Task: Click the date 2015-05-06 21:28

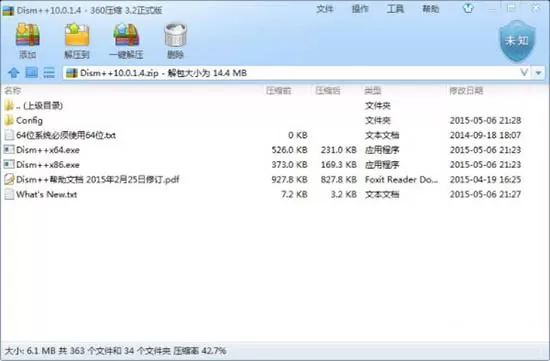Action: (x=485, y=120)
